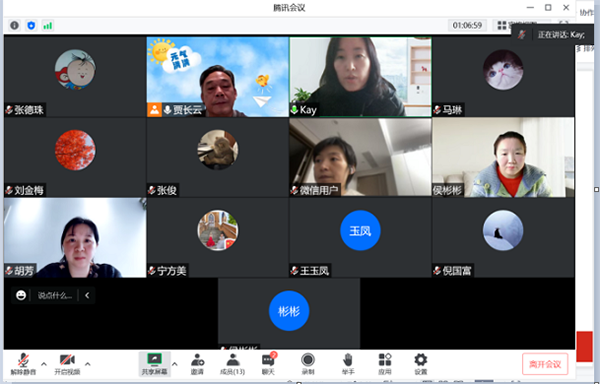
Task: Open meeting settings (设置) gear
Action: [x=420, y=364]
